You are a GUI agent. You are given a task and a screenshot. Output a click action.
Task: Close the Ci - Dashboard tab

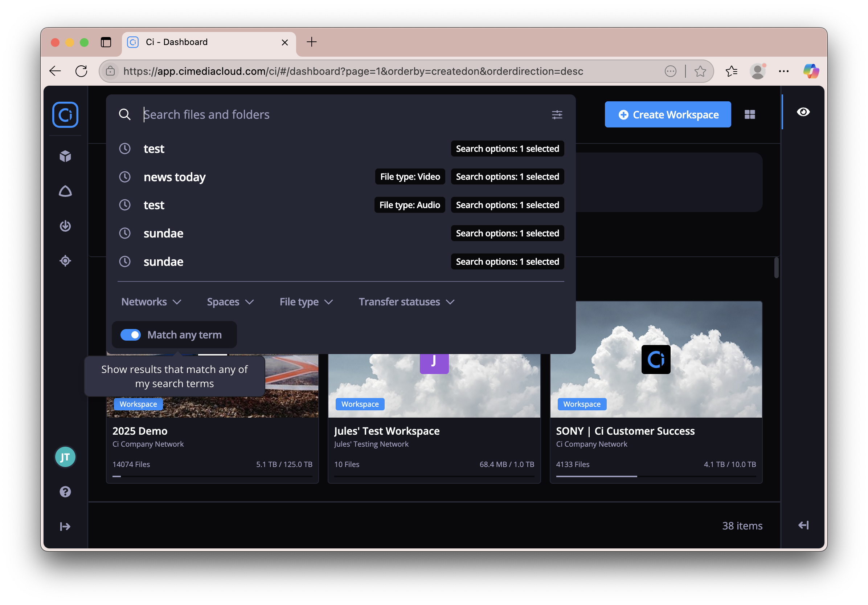click(x=284, y=42)
